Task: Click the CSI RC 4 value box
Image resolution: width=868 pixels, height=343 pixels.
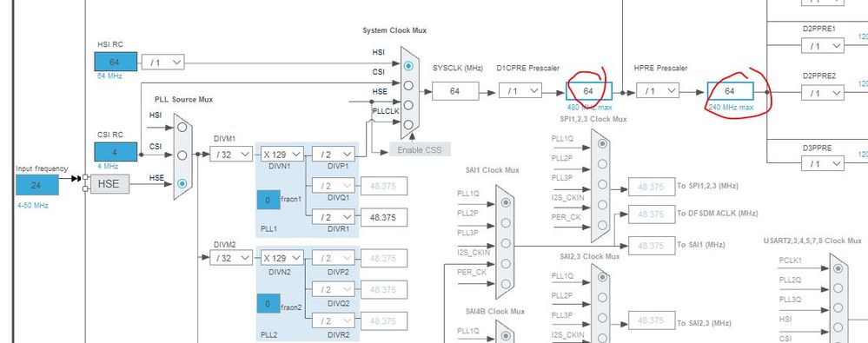Action: [x=116, y=152]
